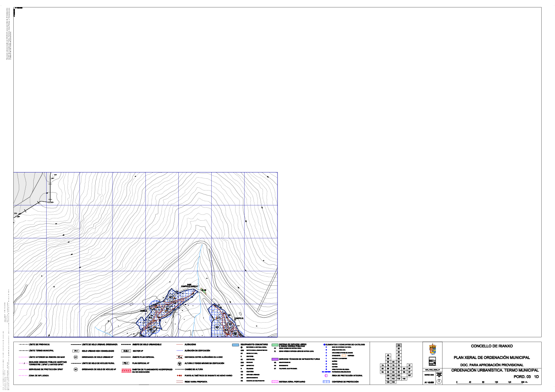Screen dimensions: 555x392
Task: Select the highlighted 1D sheet in index grid
Action: 399,345
